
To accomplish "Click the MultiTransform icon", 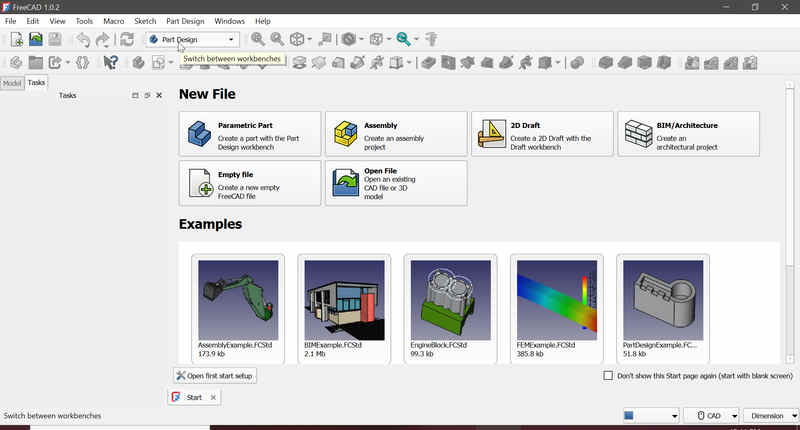I will pos(750,63).
